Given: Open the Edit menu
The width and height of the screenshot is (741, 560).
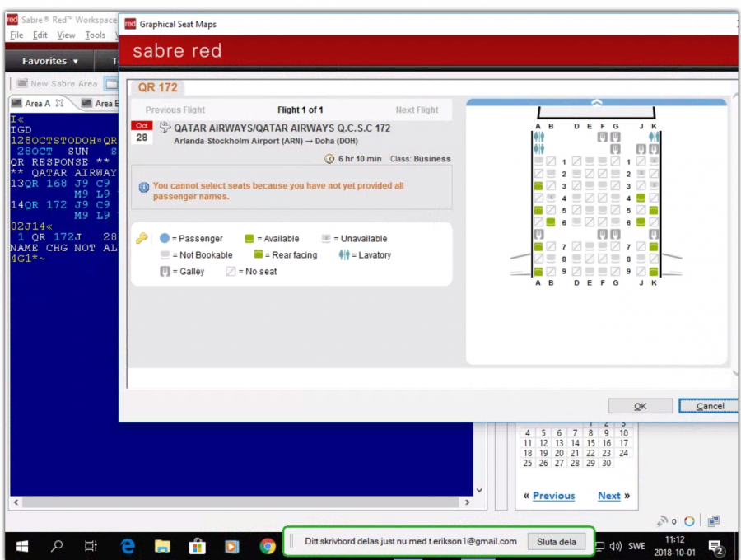Looking at the screenshot, I should pos(40,35).
